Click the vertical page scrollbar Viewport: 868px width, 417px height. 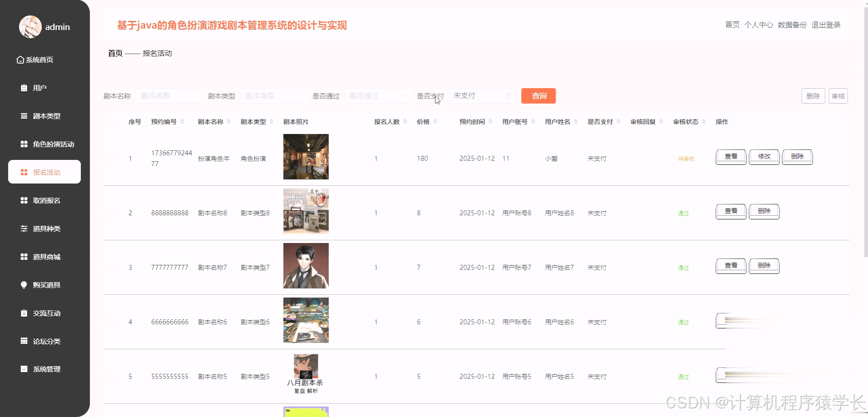pos(865,132)
